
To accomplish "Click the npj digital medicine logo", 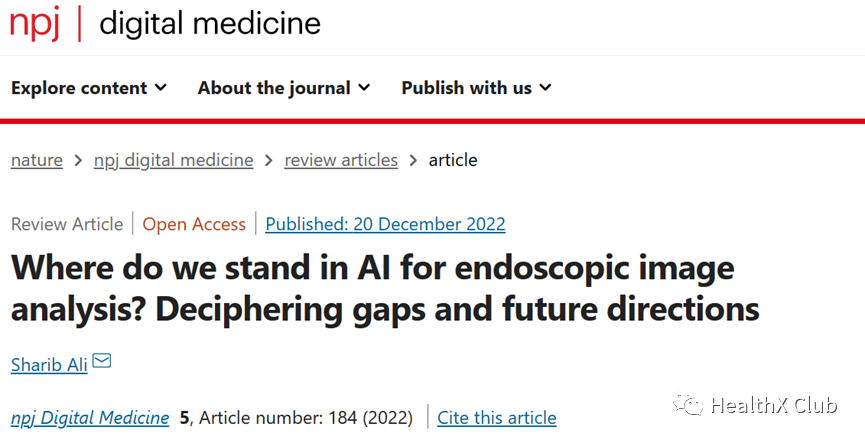I will click(165, 24).
